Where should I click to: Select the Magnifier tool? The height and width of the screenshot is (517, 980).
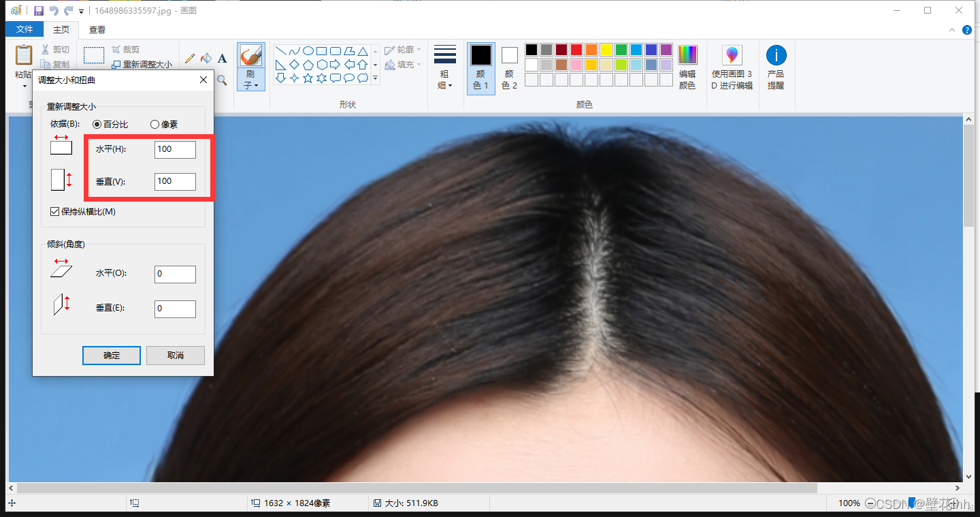click(x=222, y=80)
